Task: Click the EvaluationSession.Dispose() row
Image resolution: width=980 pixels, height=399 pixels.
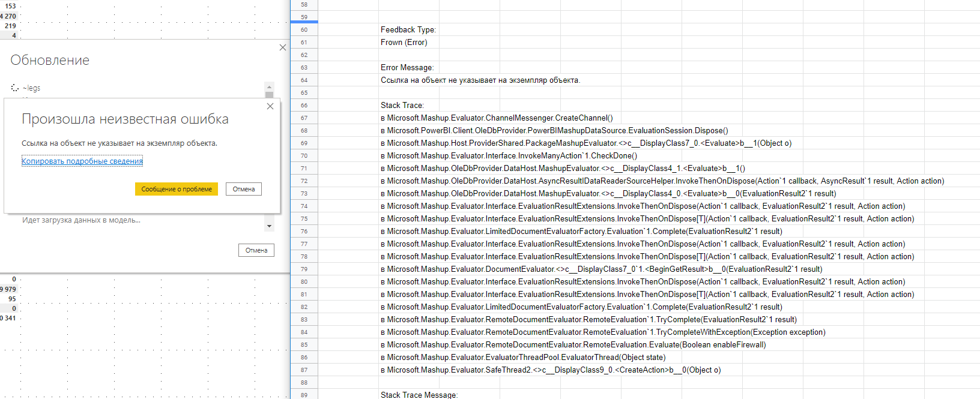Action: pyautogui.click(x=554, y=130)
